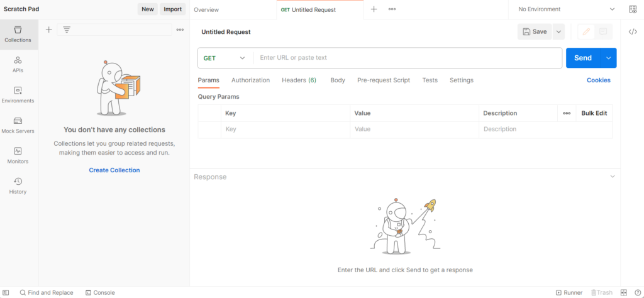Click the Untitled Request title text
The width and height of the screenshot is (644, 298).
226,32
